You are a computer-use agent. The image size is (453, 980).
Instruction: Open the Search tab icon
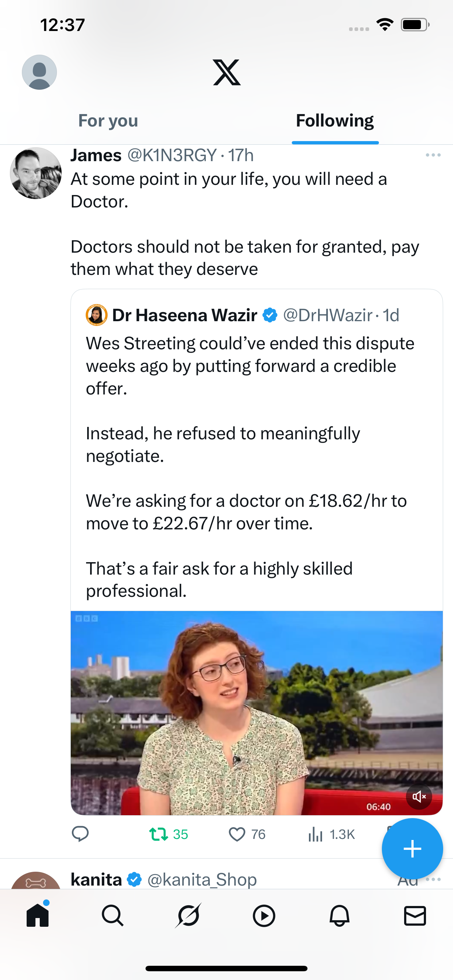click(x=113, y=915)
